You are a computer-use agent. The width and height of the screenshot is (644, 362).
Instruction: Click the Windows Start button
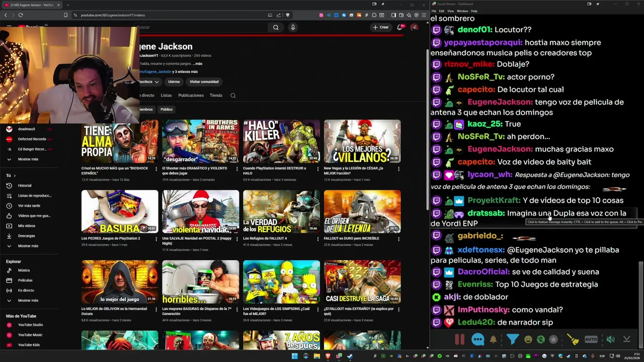pos(294,356)
